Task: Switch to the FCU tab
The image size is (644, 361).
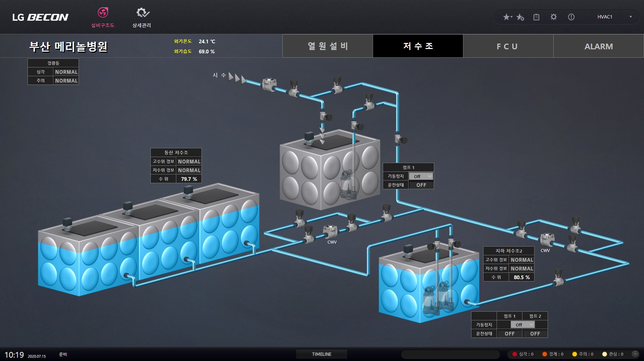Action: point(508,46)
